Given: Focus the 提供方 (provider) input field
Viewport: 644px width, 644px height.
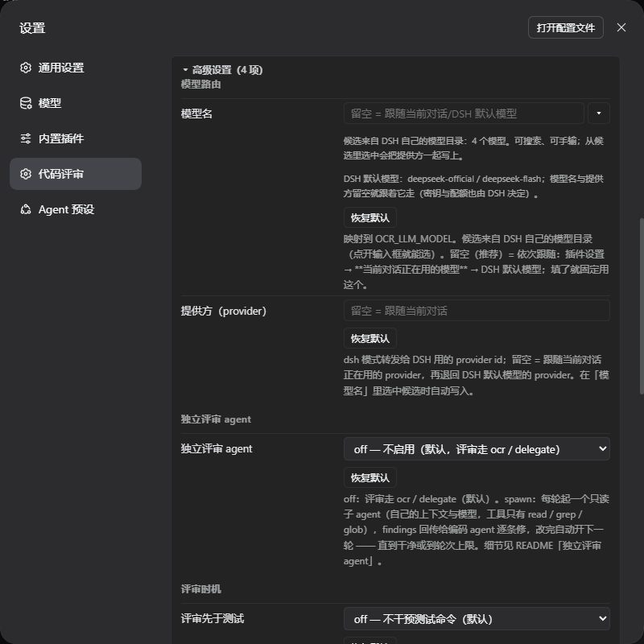Looking at the screenshot, I should [x=477, y=311].
